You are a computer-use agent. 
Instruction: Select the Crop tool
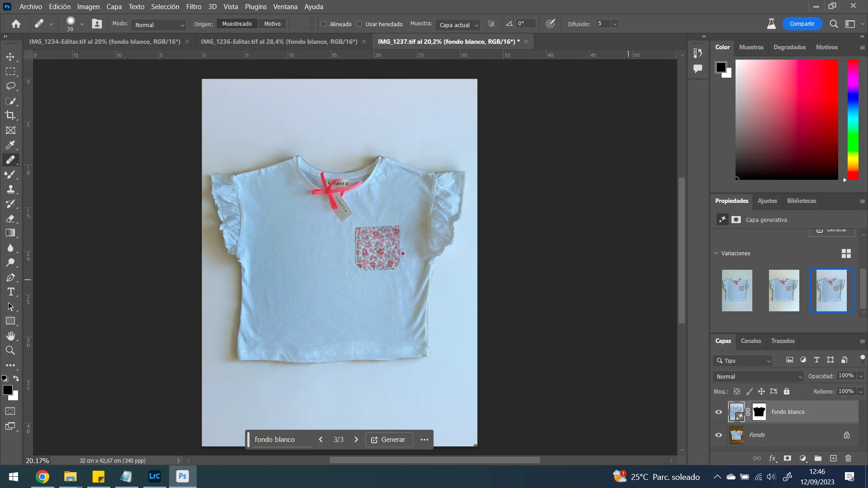pos(10,115)
